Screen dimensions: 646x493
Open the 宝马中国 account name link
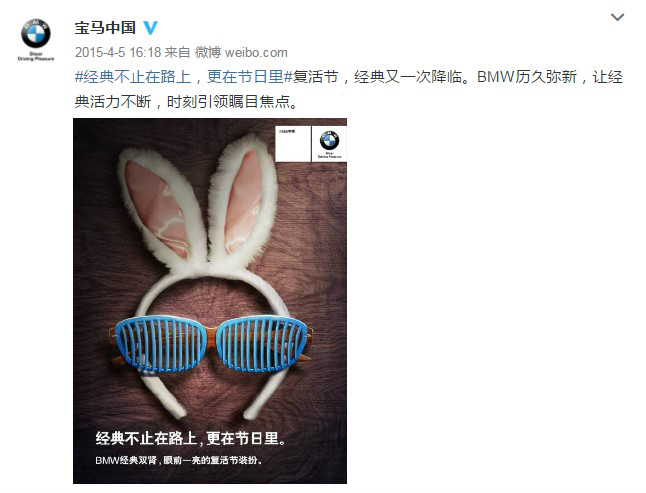[105, 28]
